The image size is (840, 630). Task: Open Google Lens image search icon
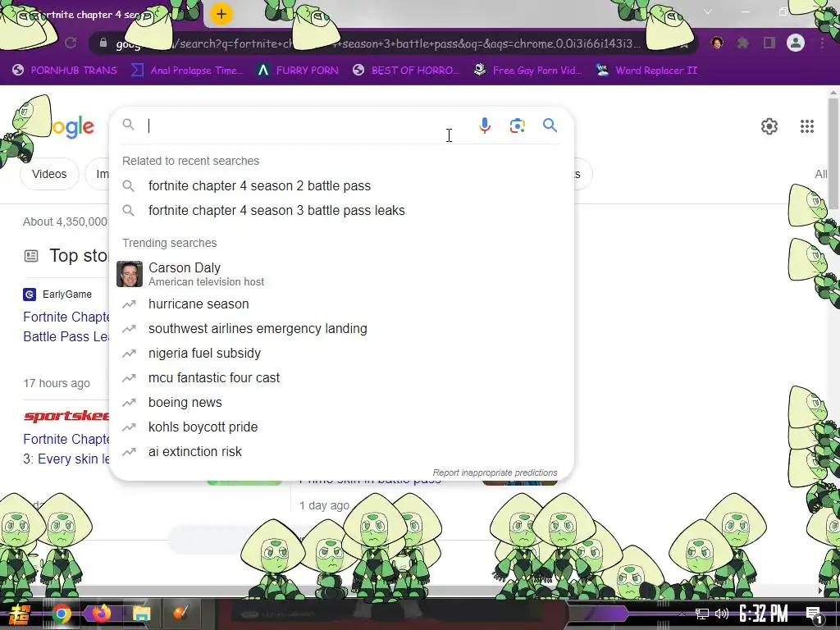518,126
